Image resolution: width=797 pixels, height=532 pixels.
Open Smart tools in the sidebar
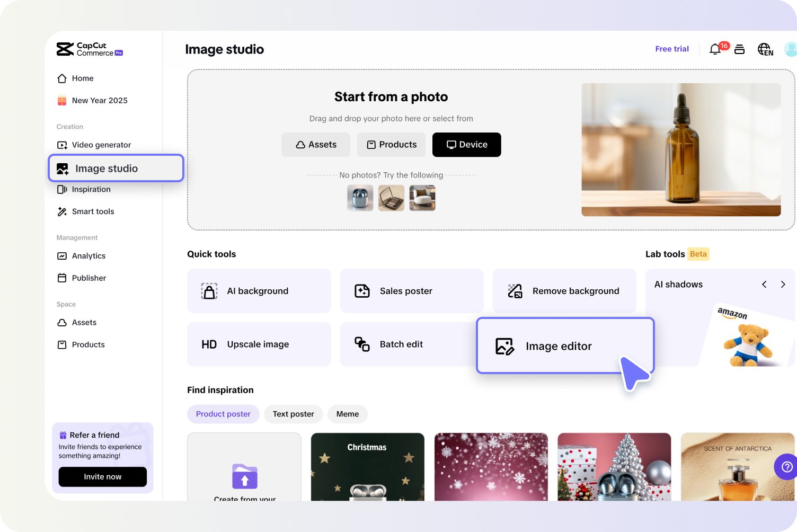pyautogui.click(x=93, y=211)
